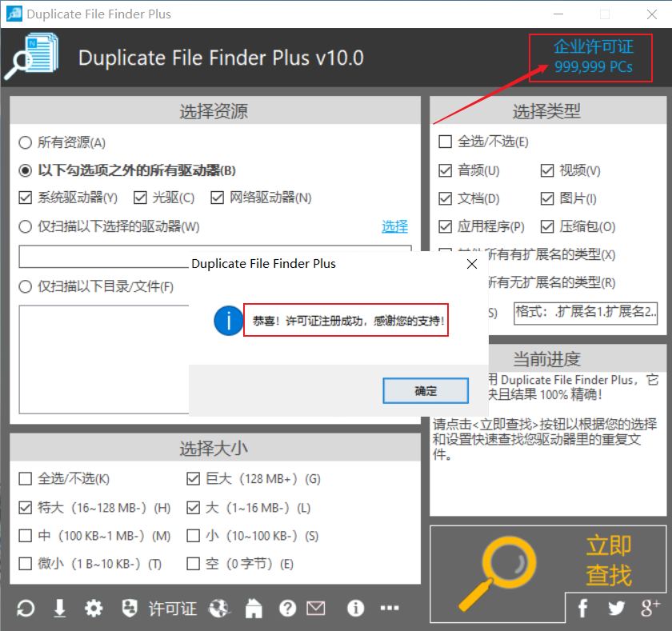Click the application logo in header
672x631 pixels.
32,56
